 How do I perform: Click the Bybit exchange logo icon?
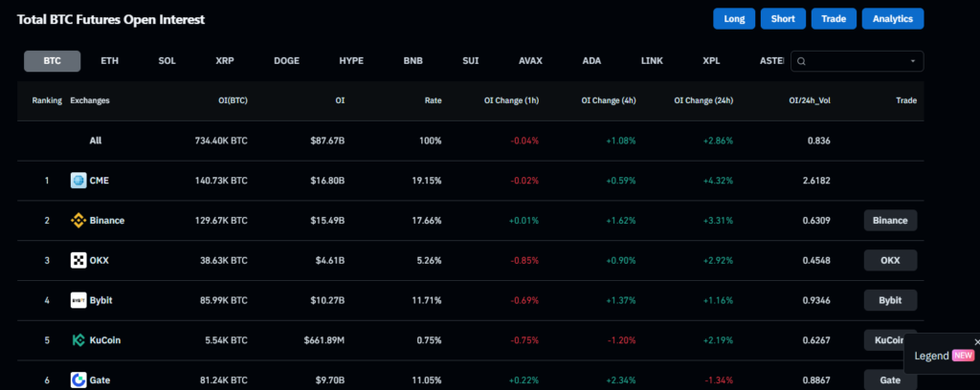click(78, 300)
